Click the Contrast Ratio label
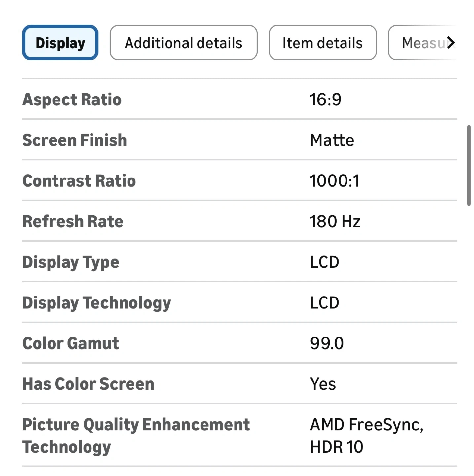 79,181
